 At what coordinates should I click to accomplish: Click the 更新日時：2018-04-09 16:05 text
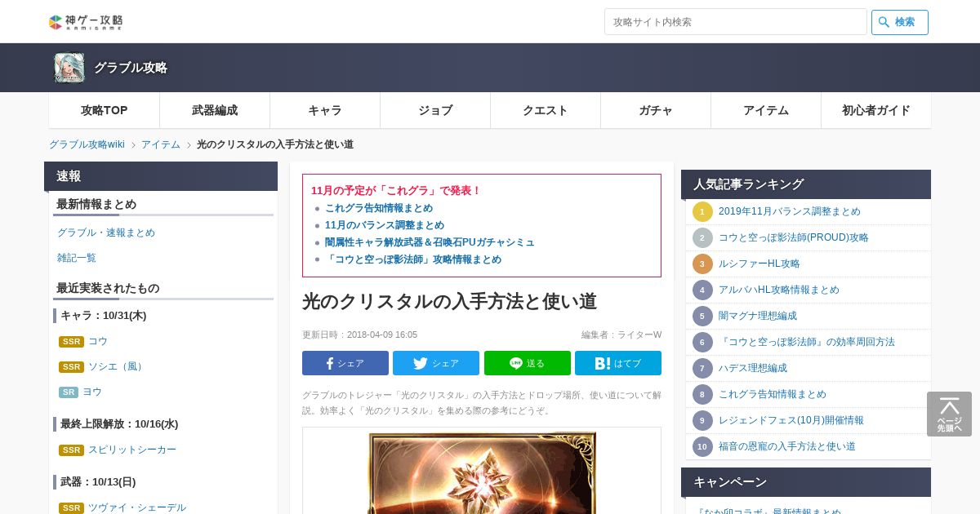click(359, 335)
